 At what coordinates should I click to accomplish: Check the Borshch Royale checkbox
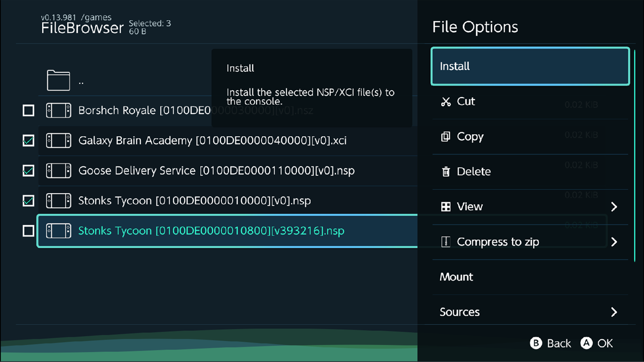coord(29,111)
